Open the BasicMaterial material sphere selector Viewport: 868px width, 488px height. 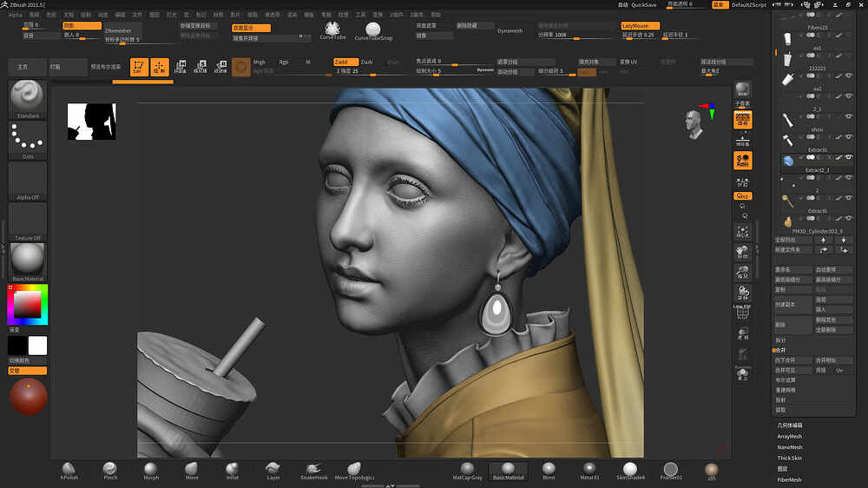pos(28,262)
